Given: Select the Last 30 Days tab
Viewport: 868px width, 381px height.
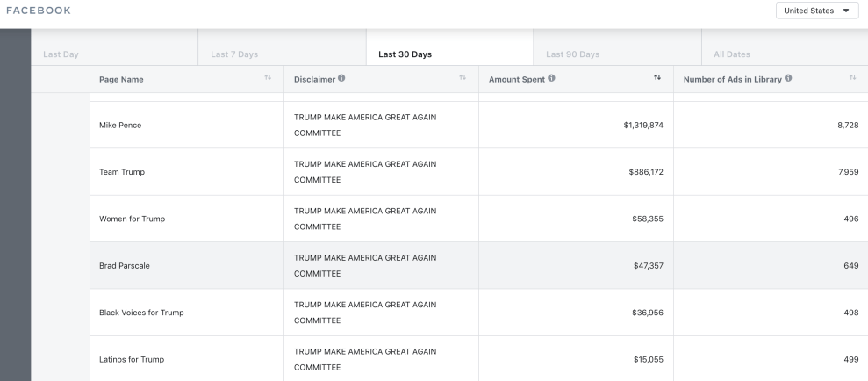Looking at the screenshot, I should click(405, 54).
